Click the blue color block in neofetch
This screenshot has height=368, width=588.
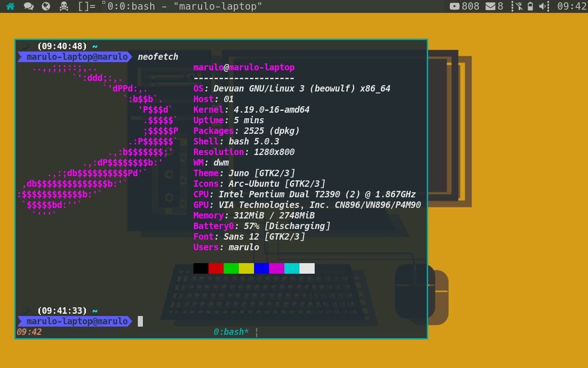coord(261,269)
